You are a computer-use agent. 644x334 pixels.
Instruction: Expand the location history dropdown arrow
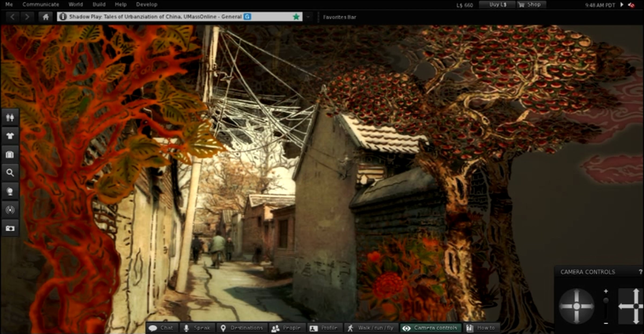(x=308, y=17)
